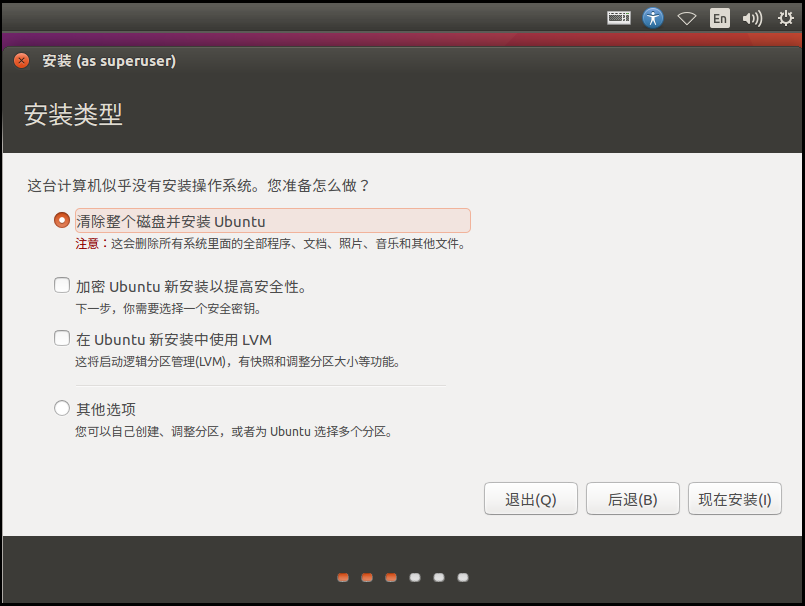Viewport: 805px width, 606px height.
Task: Click the 注意 warning text about deleting files
Action: [271, 243]
